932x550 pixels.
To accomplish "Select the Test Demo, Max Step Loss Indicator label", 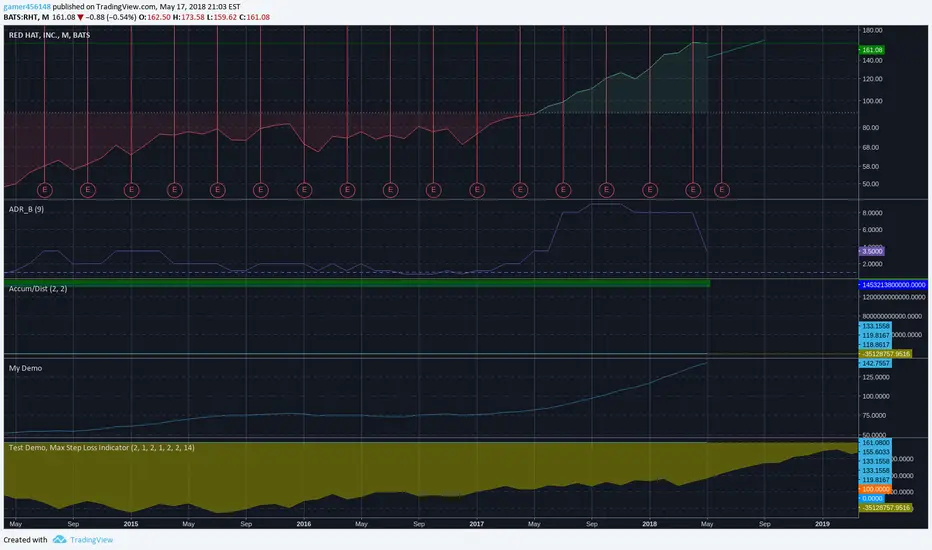I will pyautogui.click(x=101, y=447).
